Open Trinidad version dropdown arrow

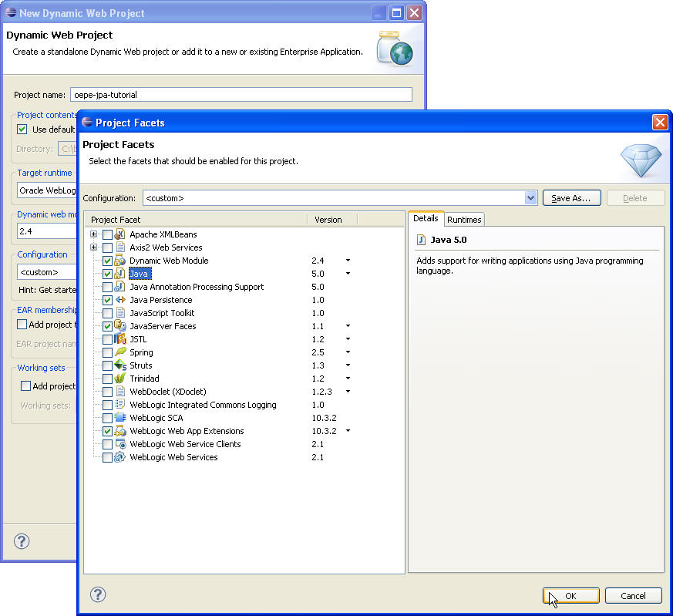click(x=348, y=379)
